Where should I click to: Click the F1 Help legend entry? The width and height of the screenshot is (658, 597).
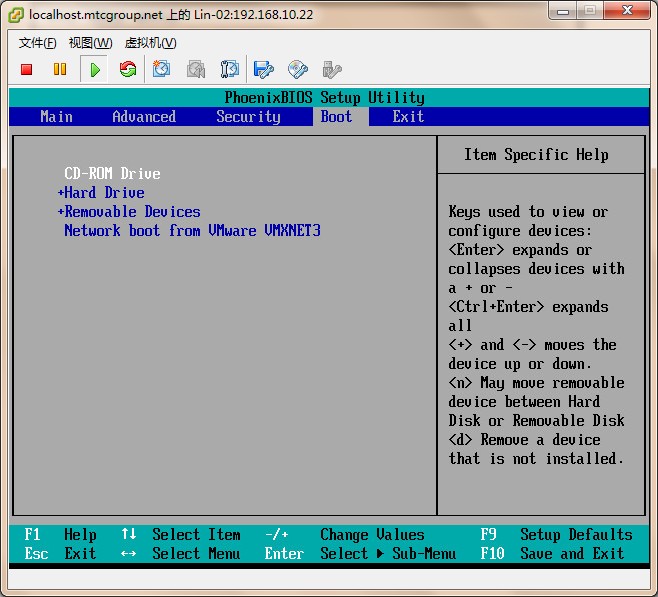click(60, 534)
